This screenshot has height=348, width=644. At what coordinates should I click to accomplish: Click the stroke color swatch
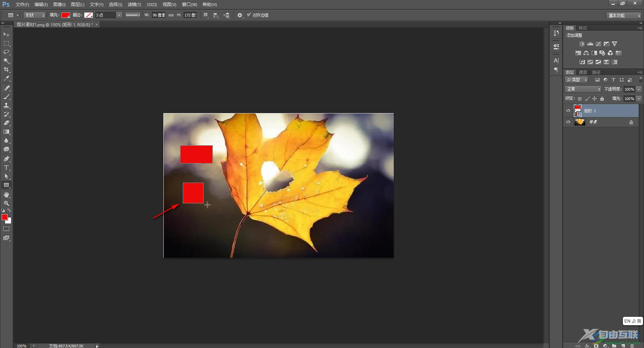(89, 15)
